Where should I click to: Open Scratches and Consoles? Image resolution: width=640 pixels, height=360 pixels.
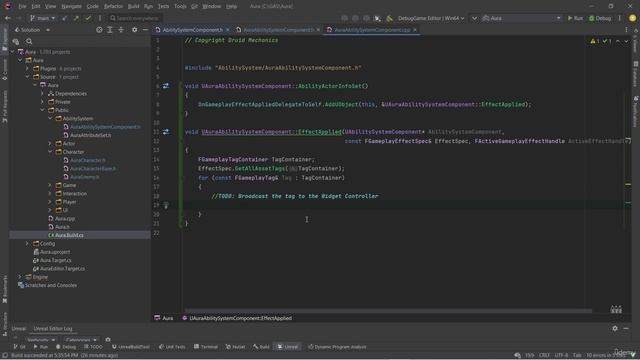(51, 285)
